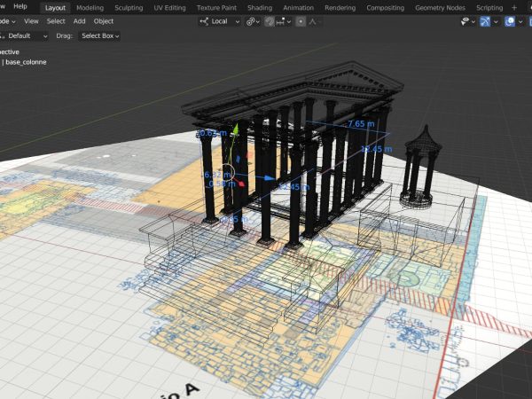Open the object mode dropdown

pyautogui.click(x=8, y=21)
